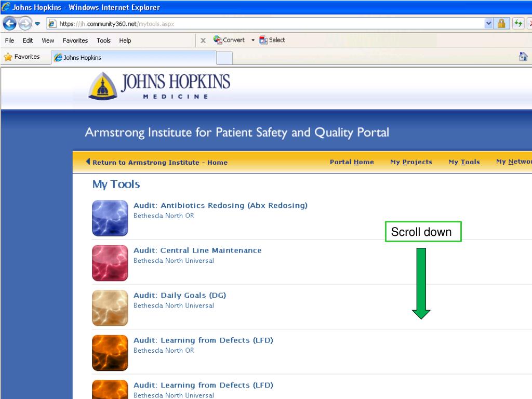Close the Convert toolbar with the X
Screen dimensions: 532x399
click(203, 41)
